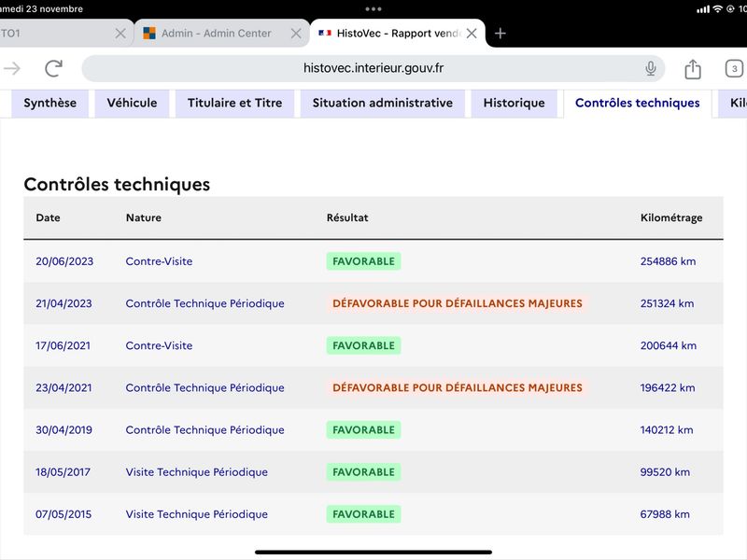Open a new tab with plus icon
747x560 pixels.
coord(500,34)
